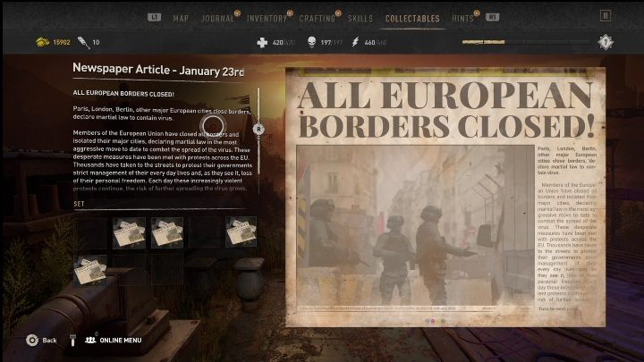Image resolution: width=644 pixels, height=362 pixels.
Task: Select the newspaper thumbnail in second row
Action: tap(90, 270)
